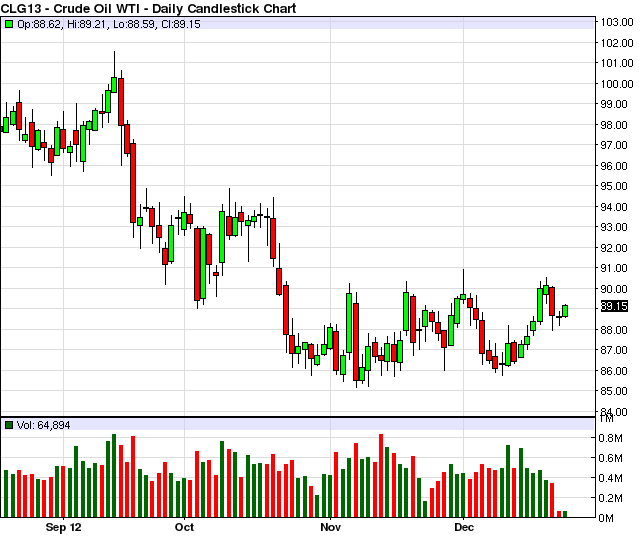This screenshot has height=536, width=640.
Task: Click the 'Nov' date axis label
Action: click(330, 527)
